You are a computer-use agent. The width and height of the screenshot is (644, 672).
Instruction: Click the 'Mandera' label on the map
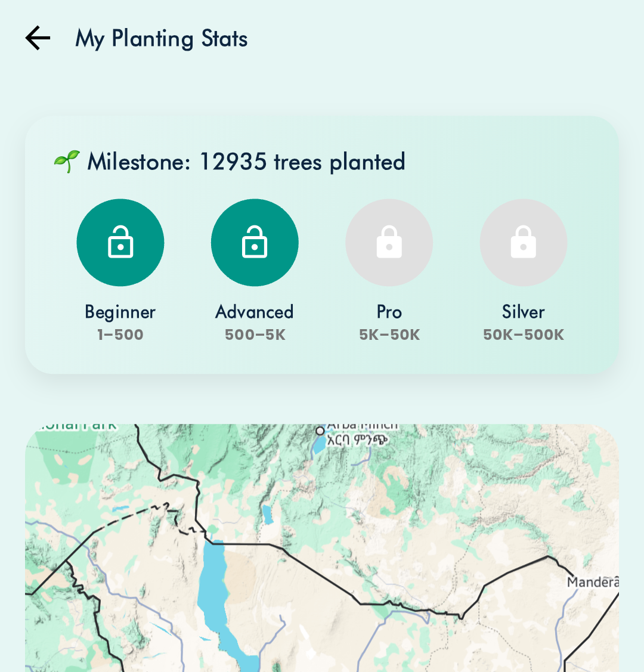click(593, 582)
